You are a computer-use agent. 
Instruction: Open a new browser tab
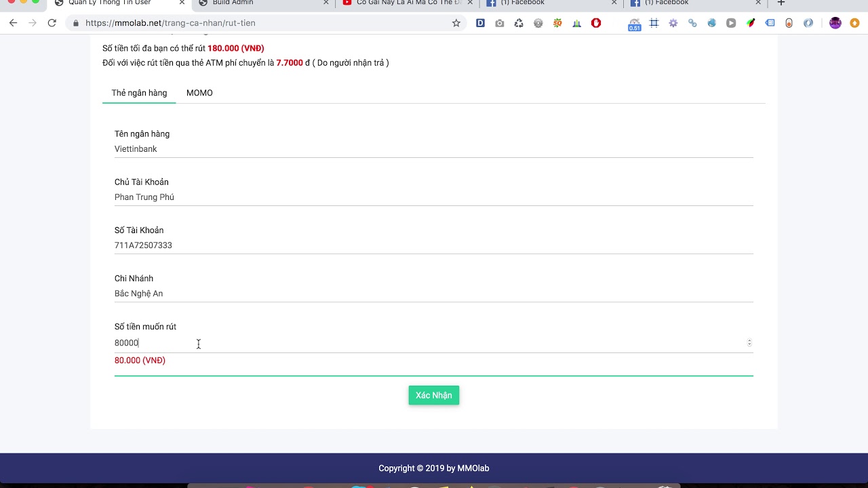pos(781,3)
